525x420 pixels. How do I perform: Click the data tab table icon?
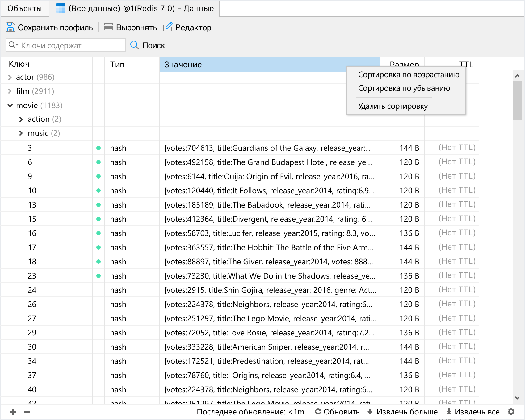[x=60, y=8]
